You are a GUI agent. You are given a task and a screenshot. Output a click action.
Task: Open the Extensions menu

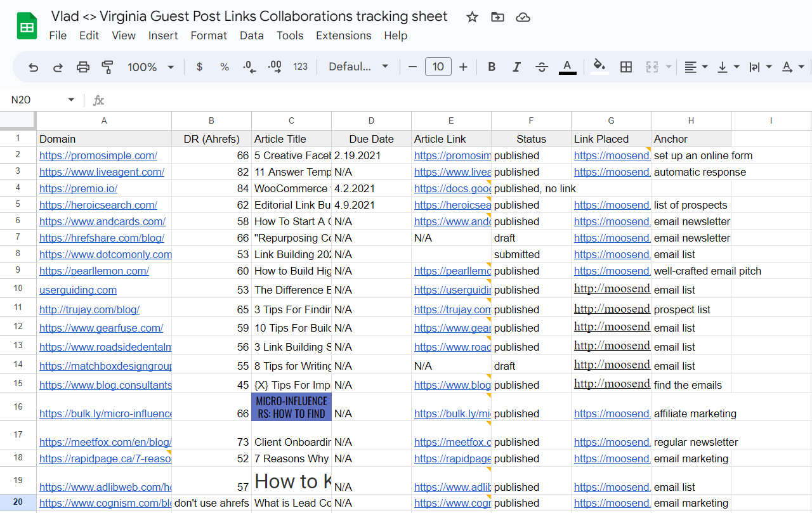[344, 36]
